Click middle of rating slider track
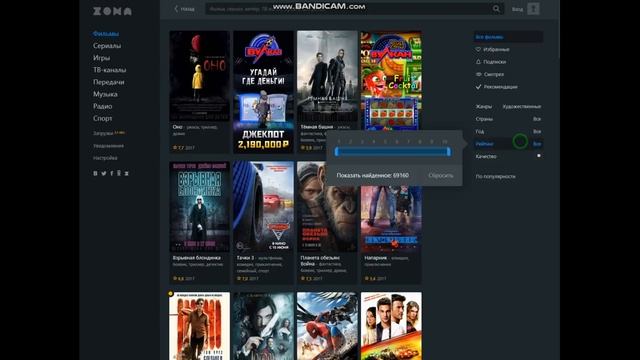Image resolution: width=640 pixels, height=360 pixels. (393, 151)
